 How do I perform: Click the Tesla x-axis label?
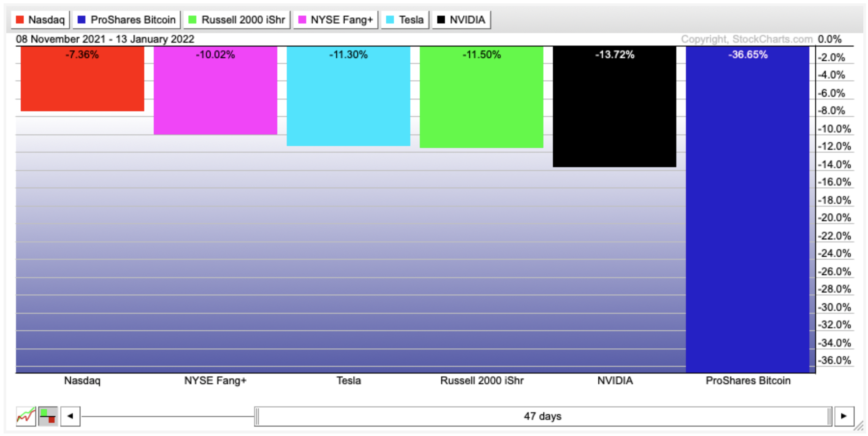click(x=349, y=381)
